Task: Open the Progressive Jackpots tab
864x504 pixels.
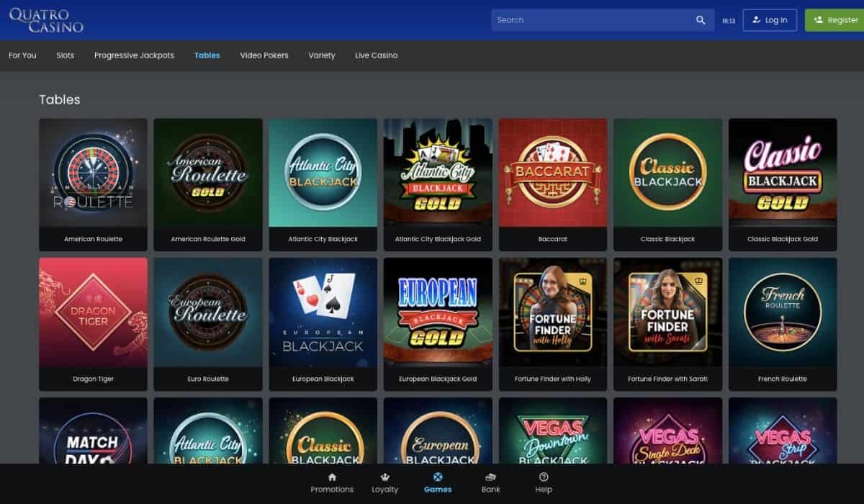Action: click(x=134, y=55)
